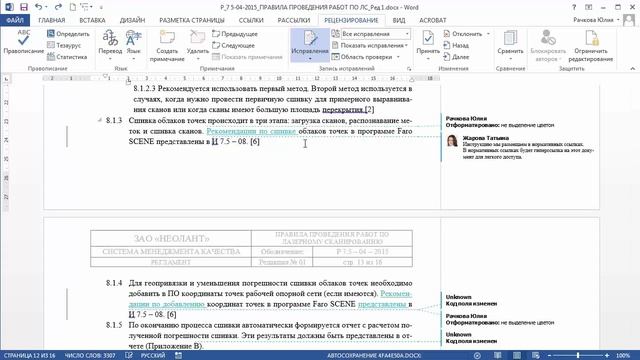Image resolution: width=640 pixels, height=360 pixels.
Task: Click Ограничить редактирование button
Action: click(591, 46)
